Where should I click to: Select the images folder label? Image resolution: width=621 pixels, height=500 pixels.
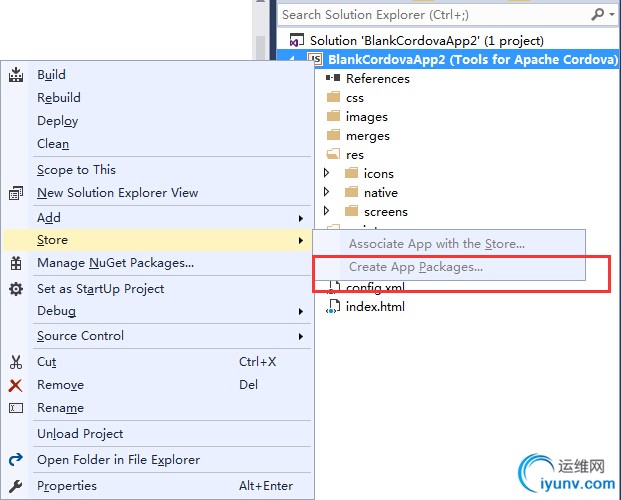pyautogui.click(x=366, y=117)
